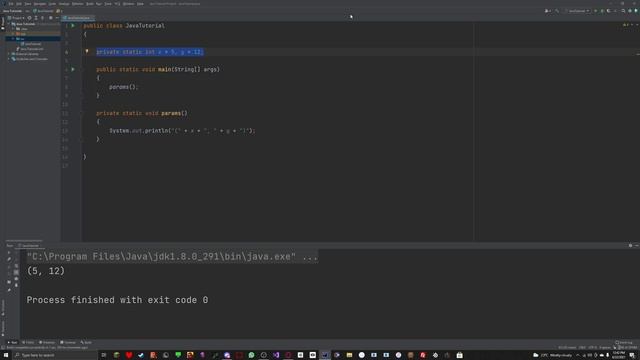Open the JavaTutorial.java editor tab
Viewport: 640px width, 360px height.
(x=78, y=18)
